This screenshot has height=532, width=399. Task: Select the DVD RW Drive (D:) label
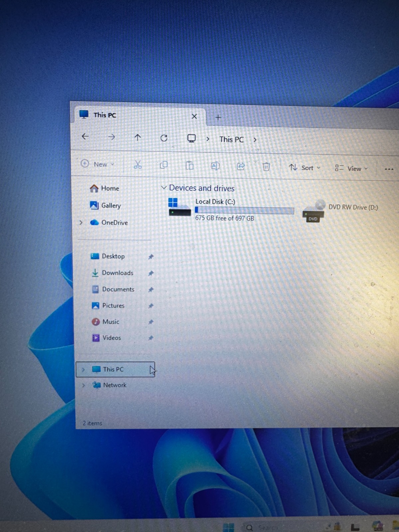click(x=353, y=207)
